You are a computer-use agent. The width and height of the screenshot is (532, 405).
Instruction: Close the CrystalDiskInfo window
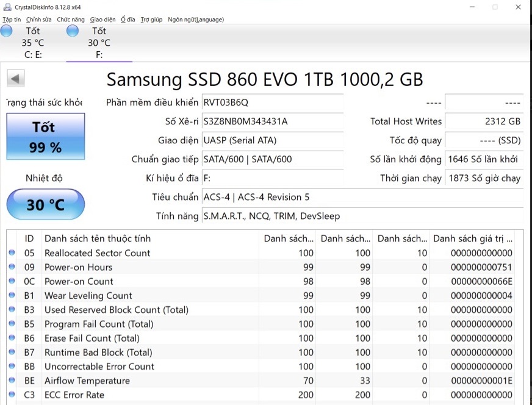(518, 7)
